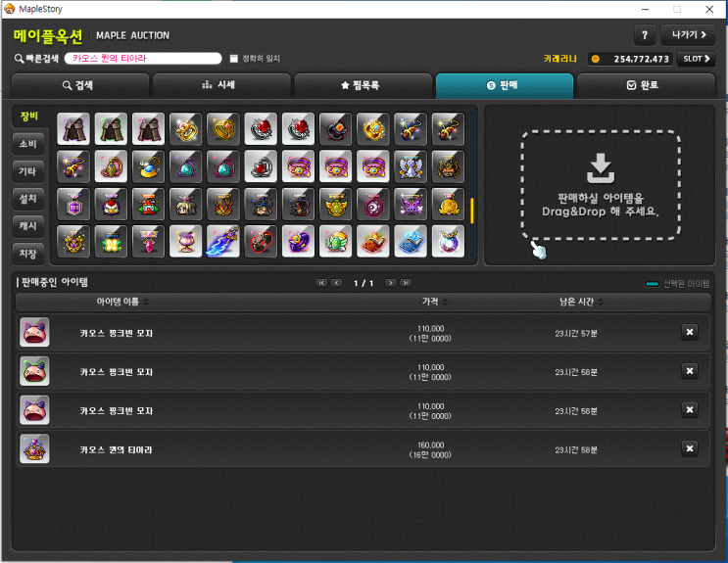Select the 설치 setup inventory tab
728x563 pixels.
click(x=28, y=199)
